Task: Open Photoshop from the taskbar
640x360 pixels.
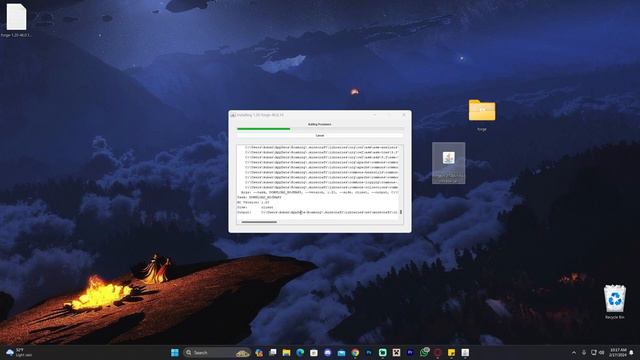Action: (x=369, y=352)
